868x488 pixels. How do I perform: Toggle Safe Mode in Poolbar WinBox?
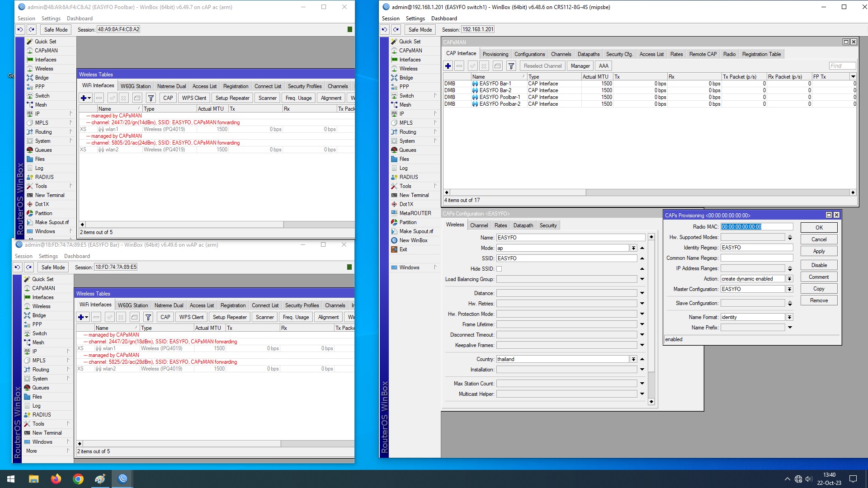(x=56, y=29)
